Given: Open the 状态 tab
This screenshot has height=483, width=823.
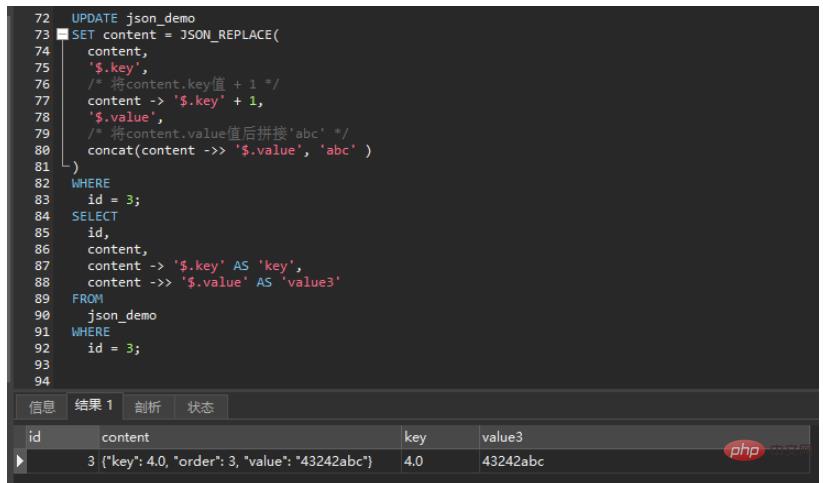Looking at the screenshot, I should [201, 407].
